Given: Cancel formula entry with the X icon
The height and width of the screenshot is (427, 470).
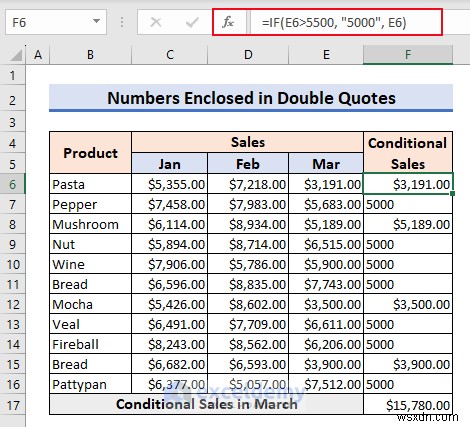Looking at the screenshot, I should click(156, 22).
